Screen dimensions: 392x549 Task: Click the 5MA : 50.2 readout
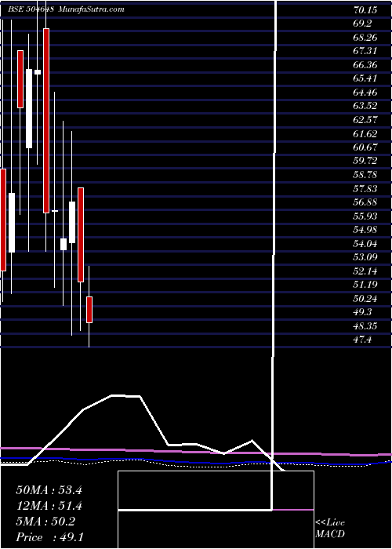point(45,522)
